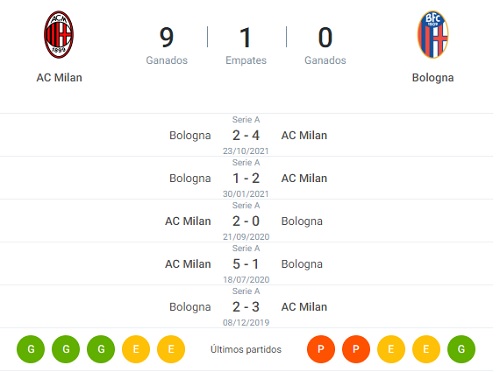
Task: Click Bologna's first yellow E result badge
Action: click(x=391, y=349)
